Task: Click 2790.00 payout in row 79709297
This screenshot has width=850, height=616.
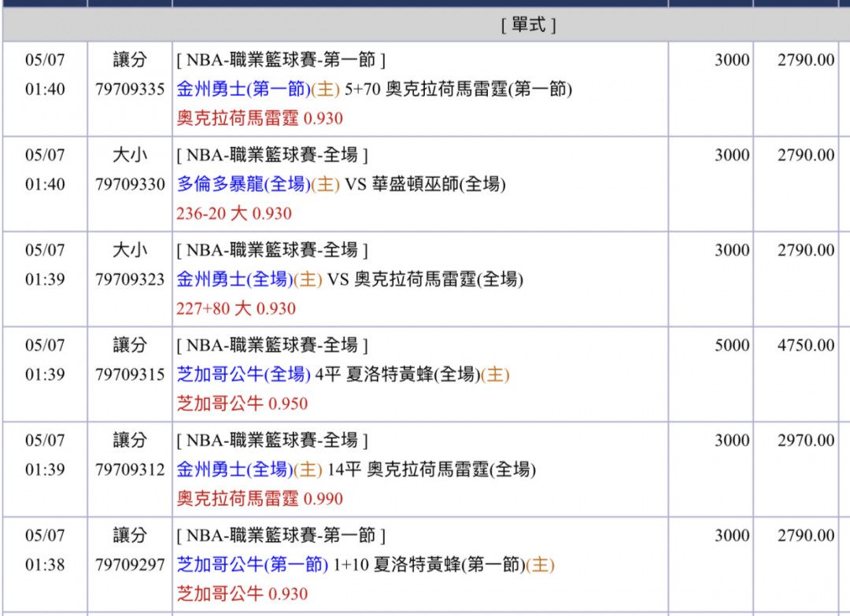Action: click(x=806, y=535)
